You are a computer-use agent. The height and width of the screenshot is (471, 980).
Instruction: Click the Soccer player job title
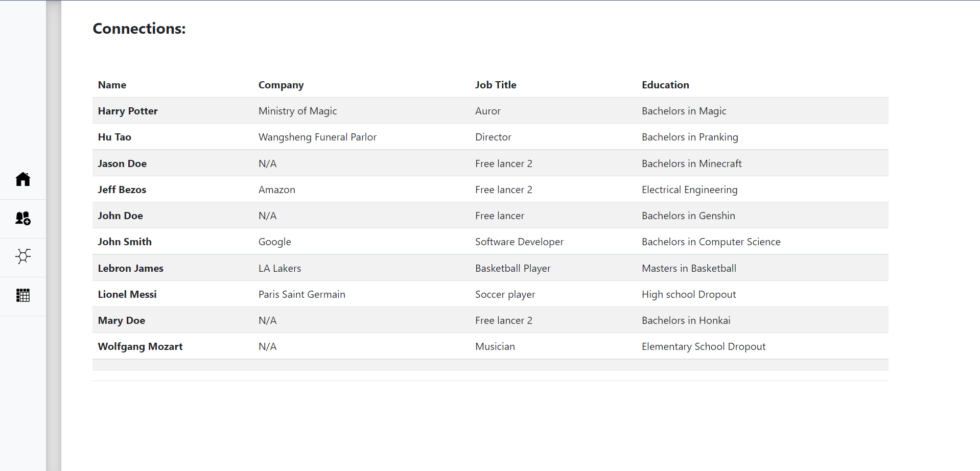505,294
